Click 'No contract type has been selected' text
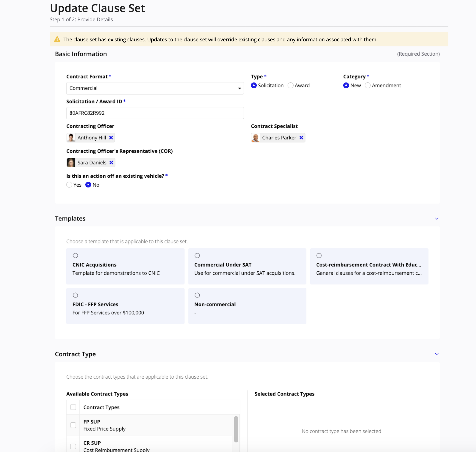Image resolution: width=476 pixels, height=452 pixels. pyautogui.click(x=341, y=431)
